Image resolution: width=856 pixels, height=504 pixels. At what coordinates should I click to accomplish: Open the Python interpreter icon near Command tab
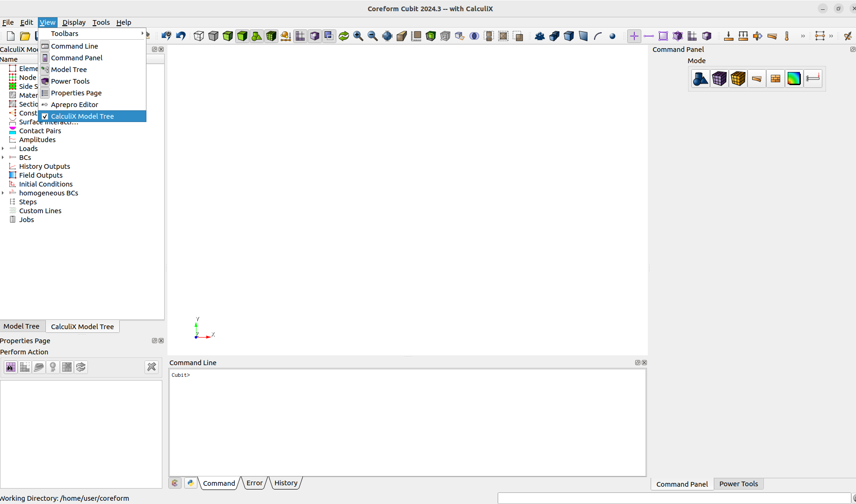click(190, 482)
